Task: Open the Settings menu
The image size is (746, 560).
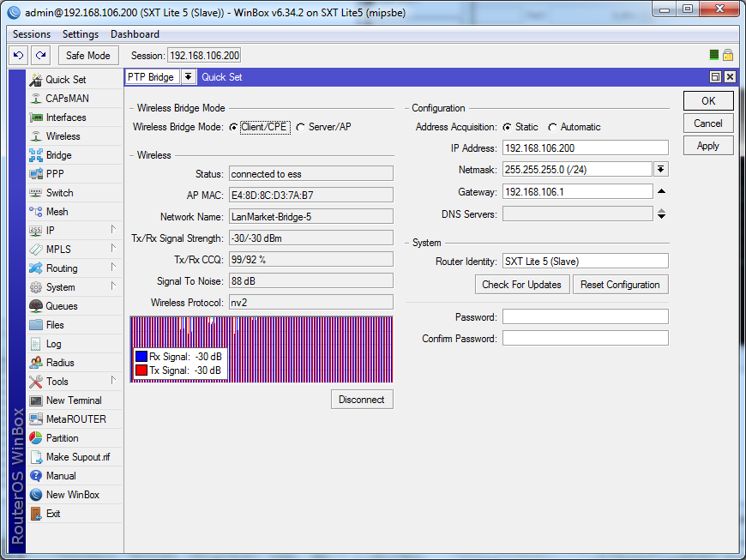Action: [81, 34]
